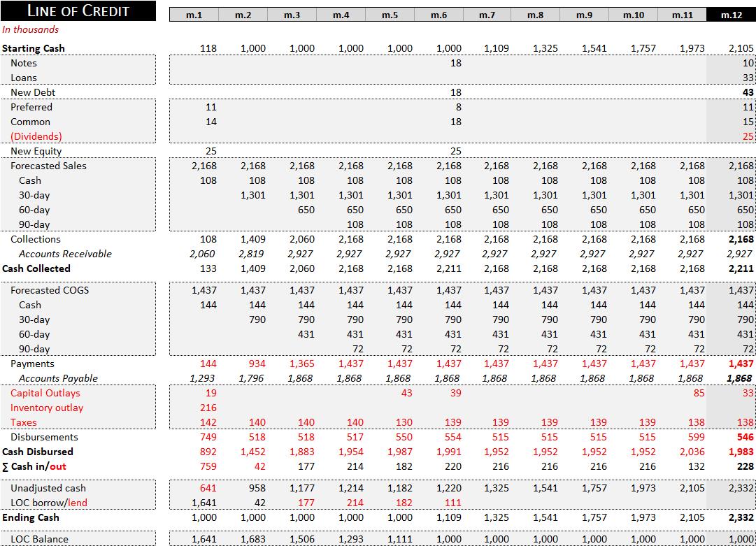Select the Forecasted COGS row label
The image size is (756, 546).
pos(50,290)
